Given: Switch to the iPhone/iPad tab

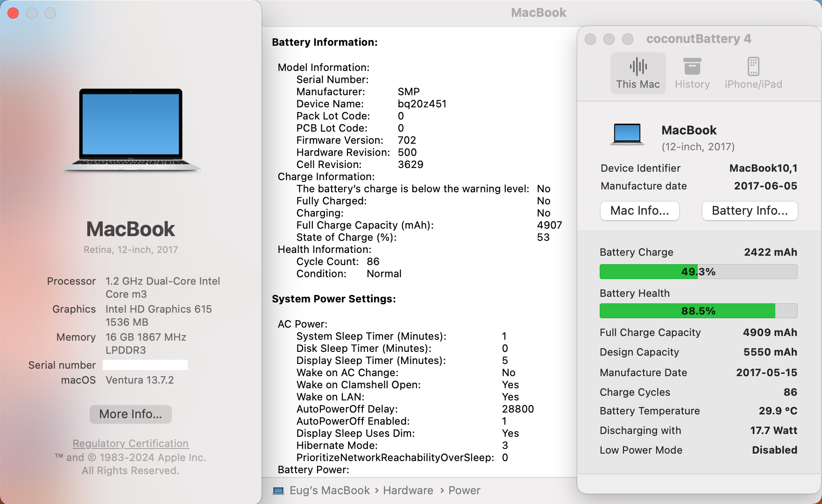Looking at the screenshot, I should tap(753, 73).
